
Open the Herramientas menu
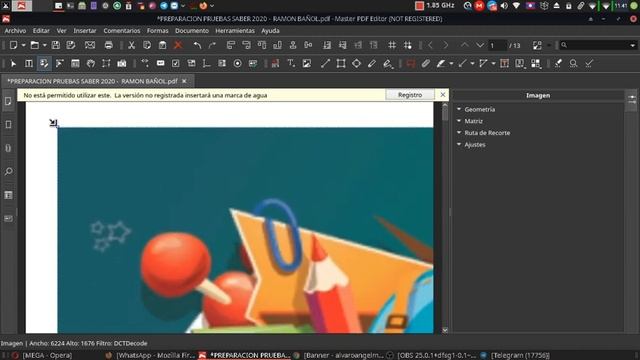pos(235,31)
